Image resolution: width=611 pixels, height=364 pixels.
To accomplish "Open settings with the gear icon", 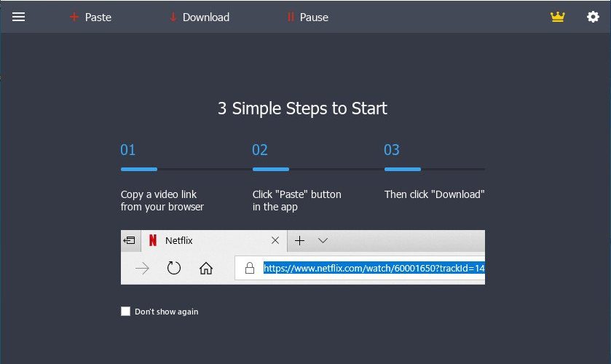I will (x=593, y=17).
